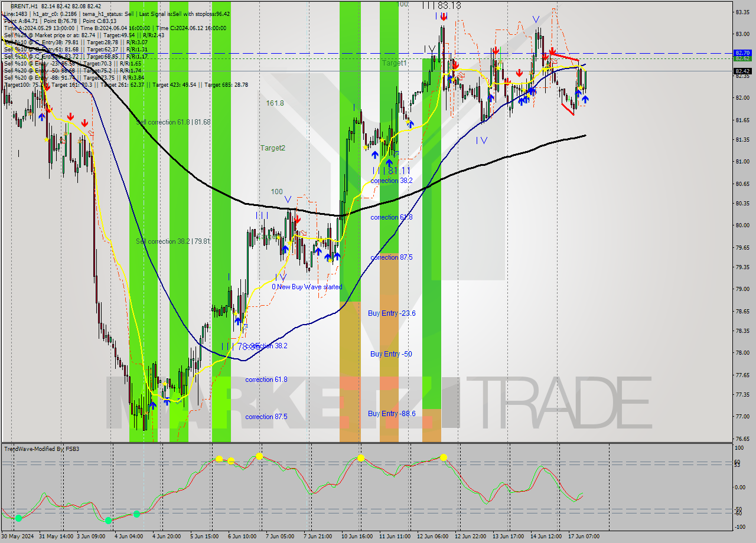Click the '13 Jun 17:00' time label
This screenshot has width=756, height=543.
(x=509, y=537)
